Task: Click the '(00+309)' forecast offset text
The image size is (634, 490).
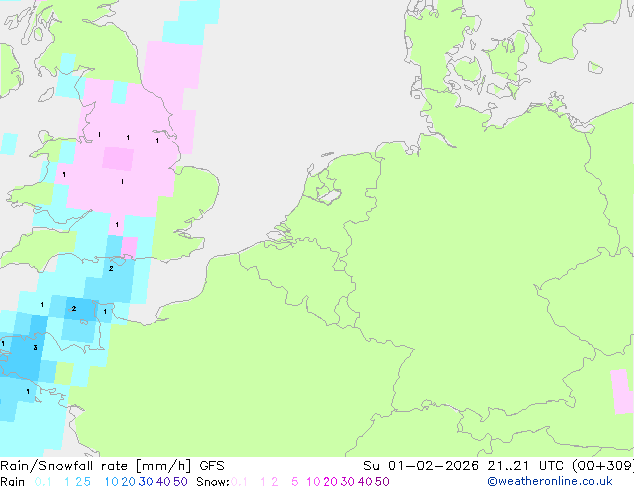Action: pyautogui.click(x=603, y=466)
